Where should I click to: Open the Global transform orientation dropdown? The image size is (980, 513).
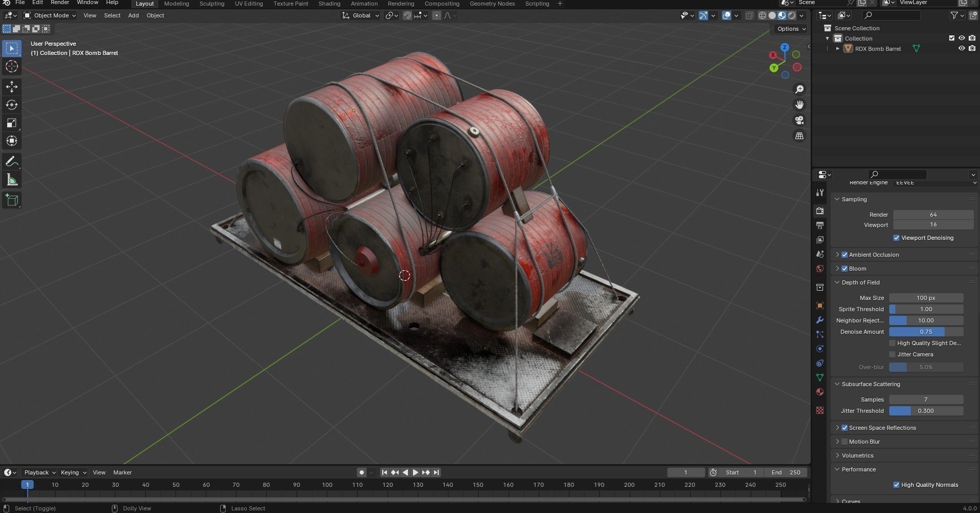[361, 15]
